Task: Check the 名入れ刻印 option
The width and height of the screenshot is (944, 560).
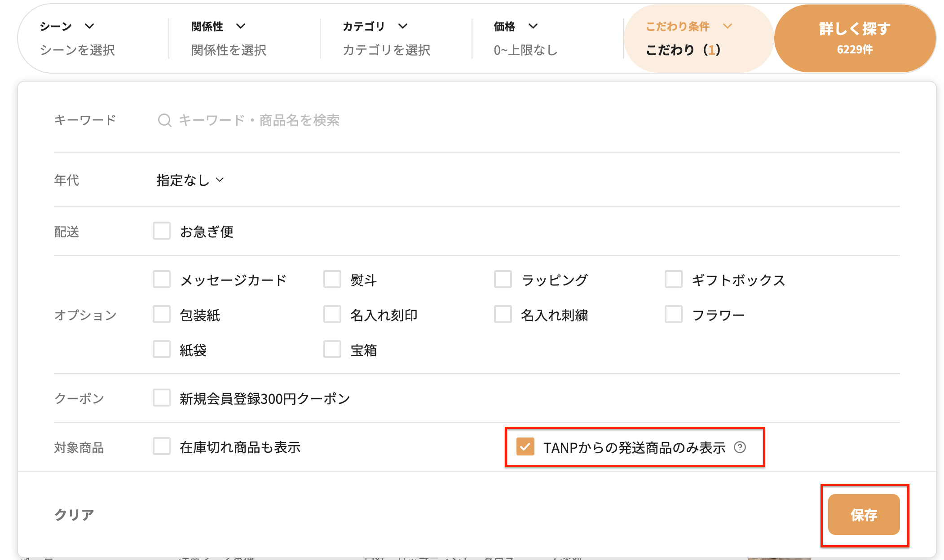Action: (x=332, y=315)
